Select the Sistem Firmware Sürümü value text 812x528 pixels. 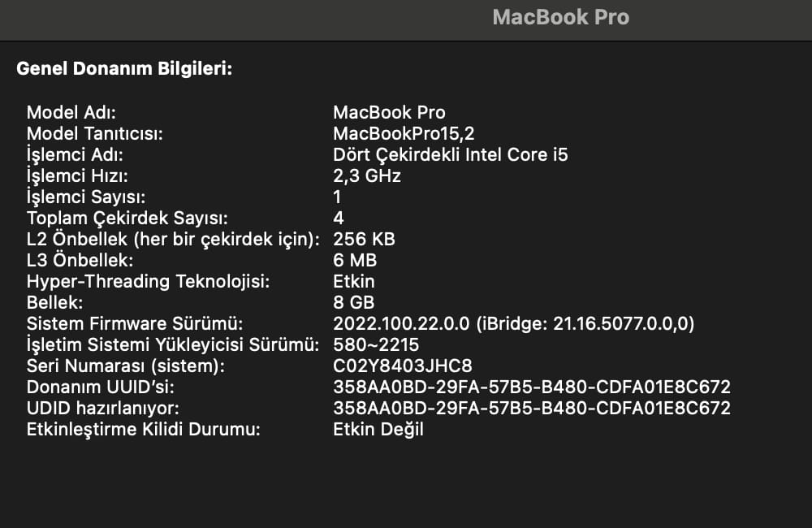[x=514, y=324]
